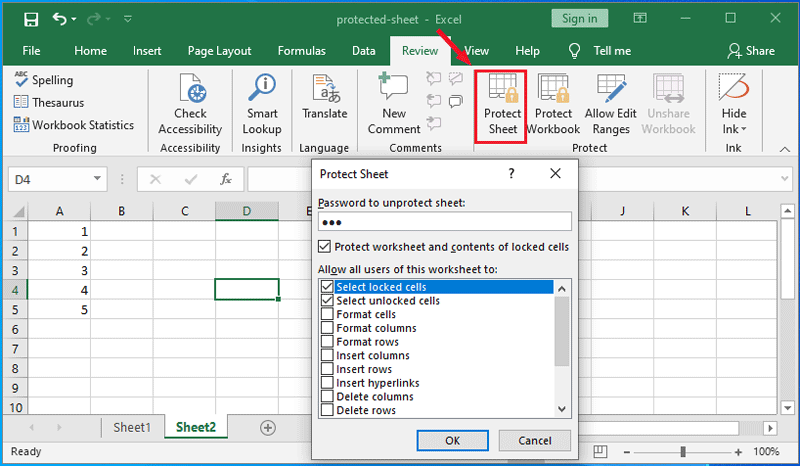The height and width of the screenshot is (466, 800).
Task: Open Ribbon Display Options icon
Action: [x=640, y=18]
